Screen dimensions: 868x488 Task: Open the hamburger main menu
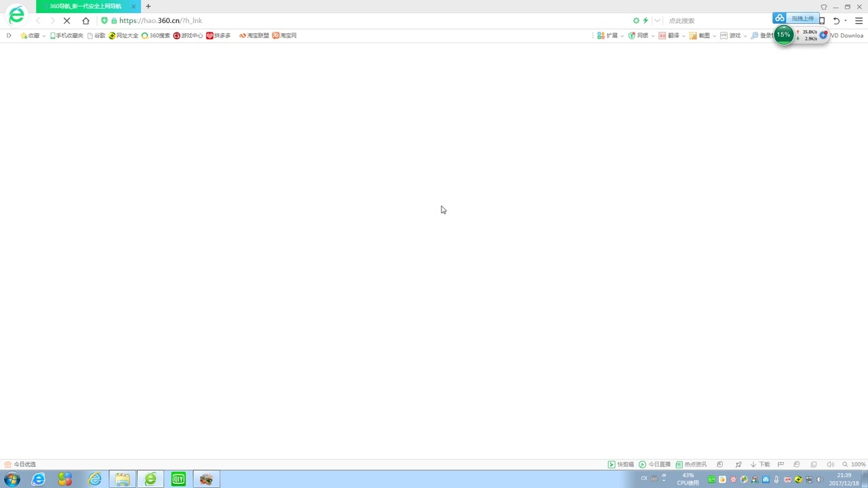859,21
